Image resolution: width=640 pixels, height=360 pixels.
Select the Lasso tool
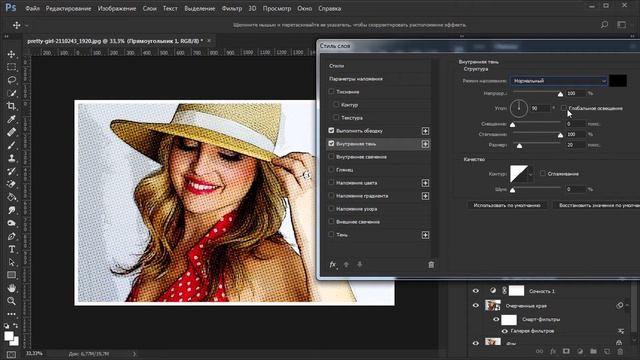pyautogui.click(x=11, y=80)
